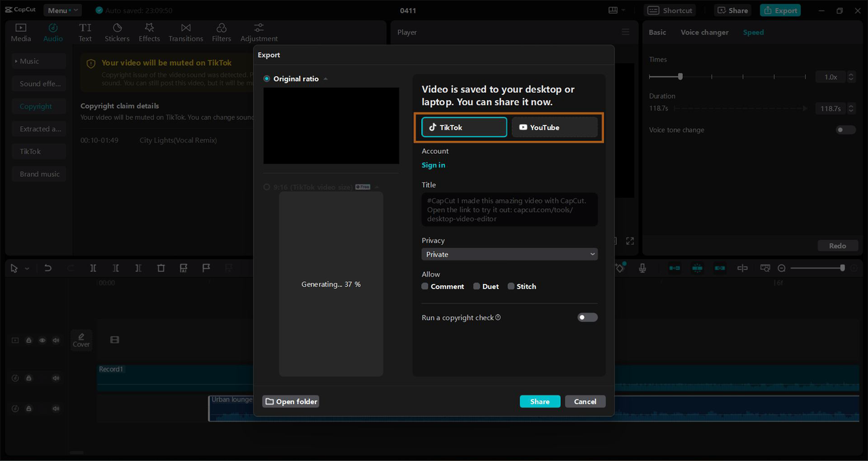Image resolution: width=868 pixels, height=461 pixels.
Task: Select Extracted audio category
Action: coord(39,129)
